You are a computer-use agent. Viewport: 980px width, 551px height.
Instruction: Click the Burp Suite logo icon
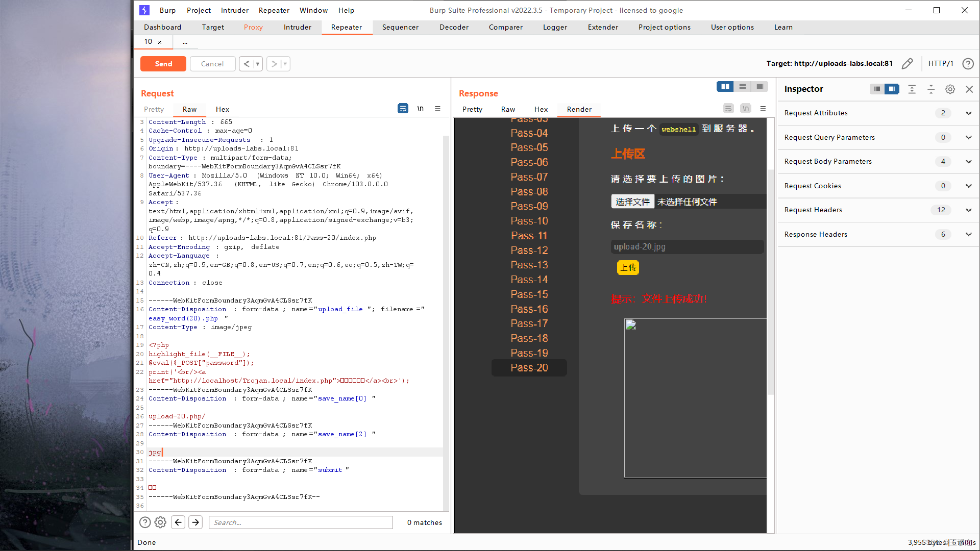tap(144, 10)
